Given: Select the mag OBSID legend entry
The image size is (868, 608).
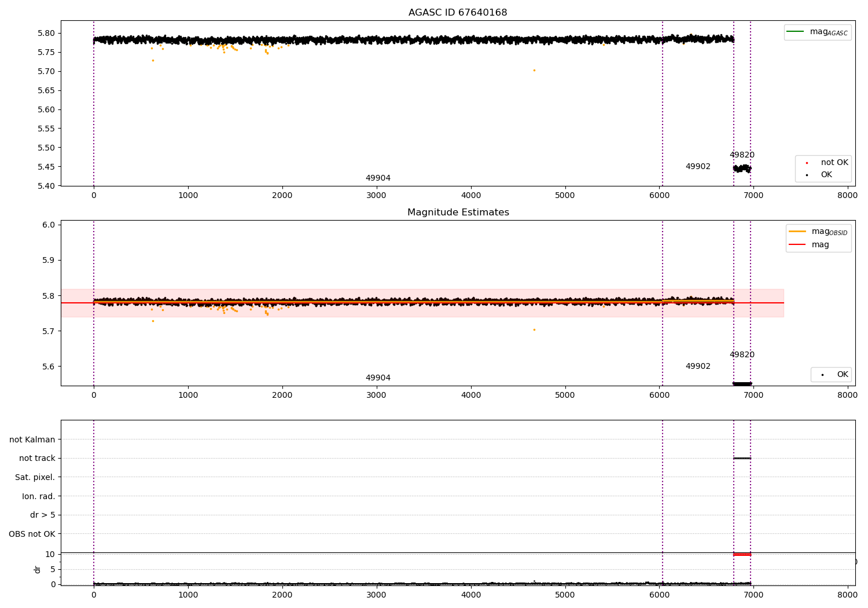Looking at the screenshot, I should [818, 232].
